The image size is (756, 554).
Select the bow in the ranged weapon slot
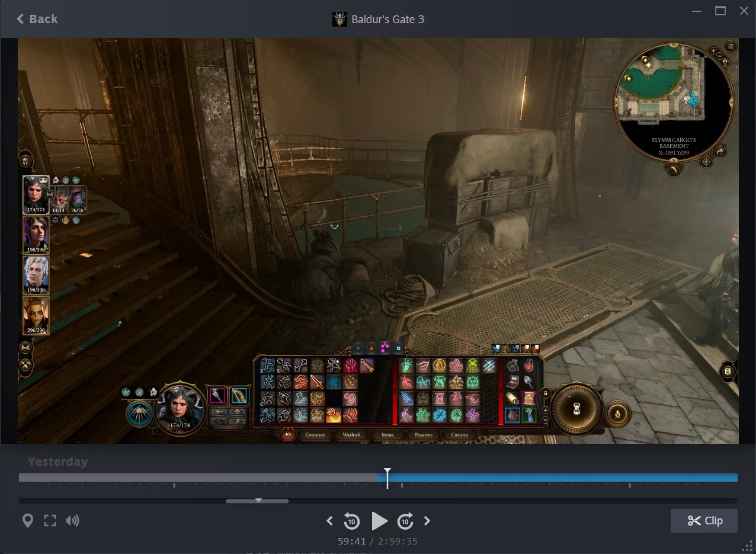[239, 396]
